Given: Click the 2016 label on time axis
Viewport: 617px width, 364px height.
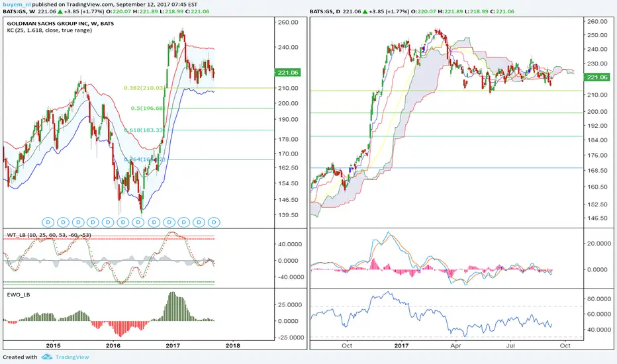Looking at the screenshot, I should click(113, 345).
